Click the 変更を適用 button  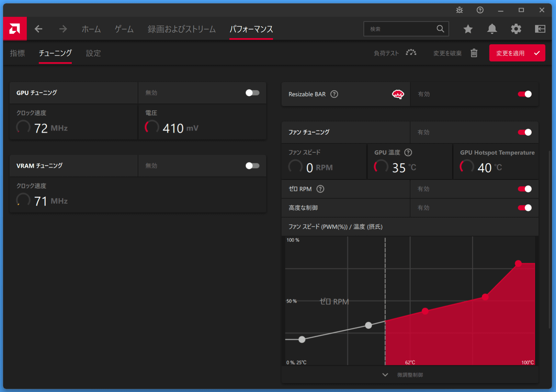coord(517,53)
